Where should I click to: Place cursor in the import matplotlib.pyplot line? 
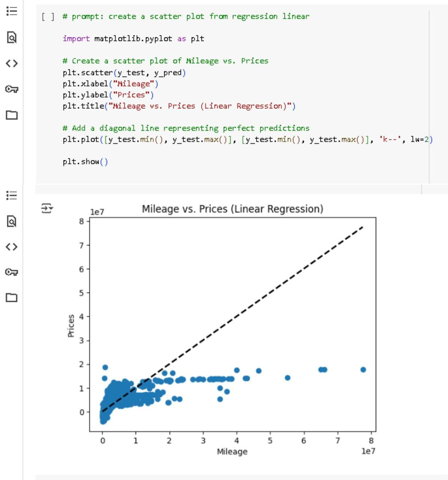(134, 39)
